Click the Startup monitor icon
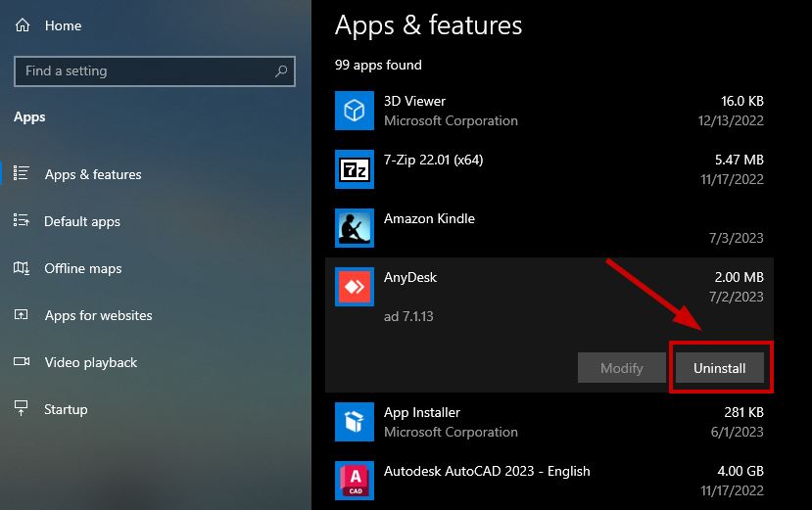 [22, 408]
